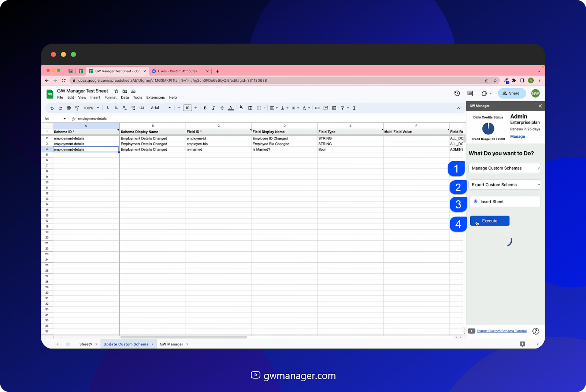Star the GW Manager Test Sheet
586x392 pixels.
coord(116,91)
